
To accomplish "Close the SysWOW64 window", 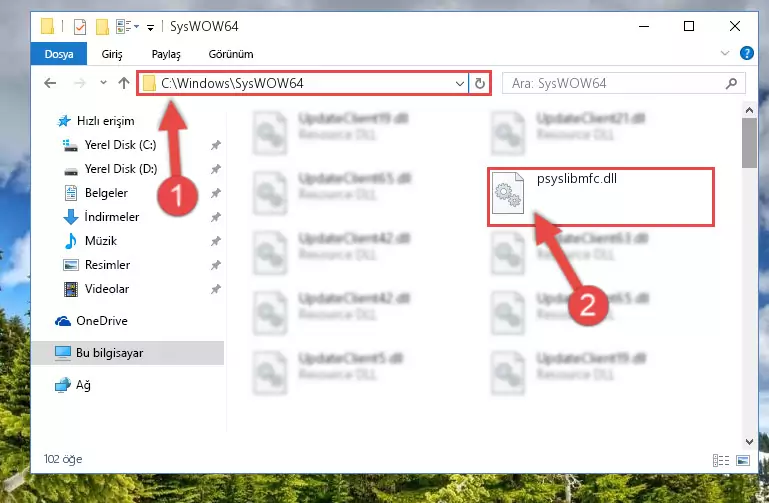I will (734, 26).
